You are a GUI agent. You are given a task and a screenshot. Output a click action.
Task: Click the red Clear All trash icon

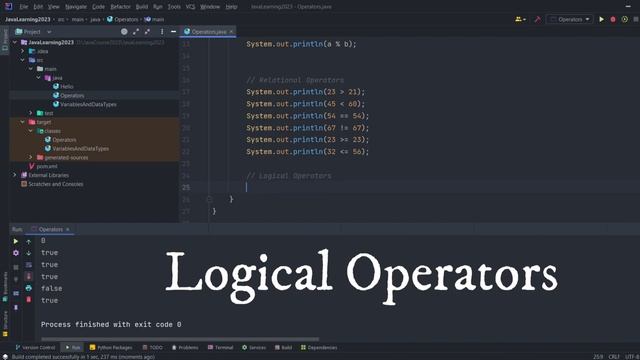pos(29,300)
